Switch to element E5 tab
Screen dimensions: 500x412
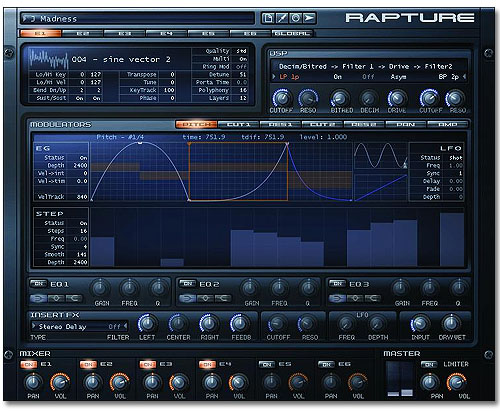[208, 33]
